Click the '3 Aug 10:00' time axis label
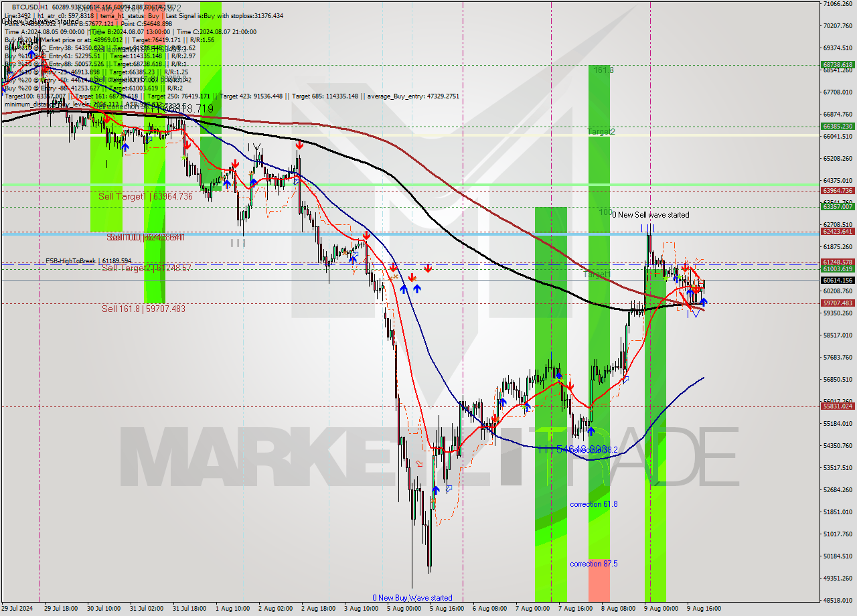Screen dimensions: 857x616 click(x=361, y=609)
